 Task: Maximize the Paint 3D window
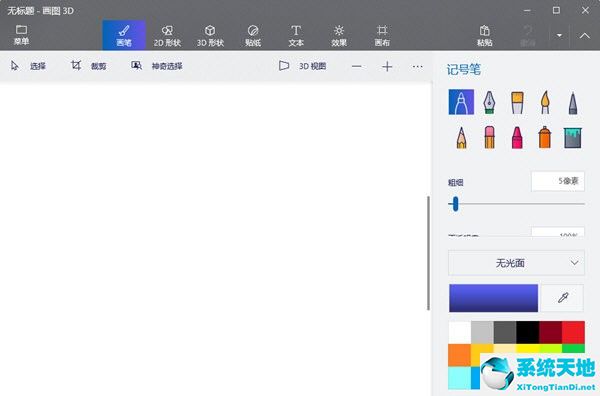556,11
